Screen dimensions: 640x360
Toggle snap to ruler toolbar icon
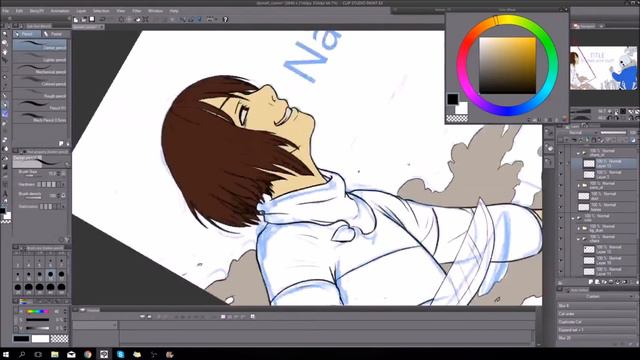click(183, 19)
